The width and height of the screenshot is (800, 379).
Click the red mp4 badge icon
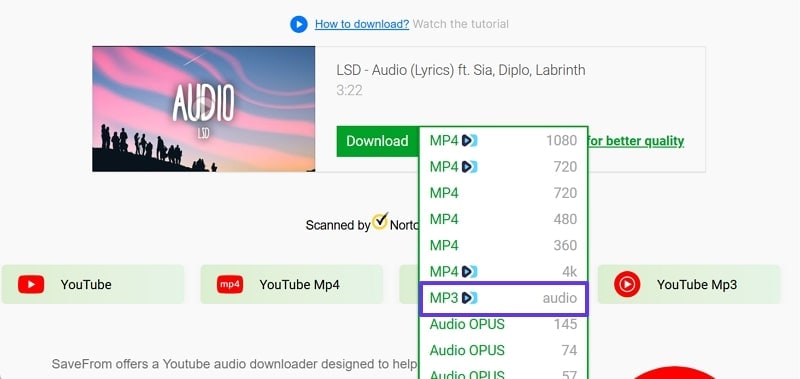coord(230,285)
